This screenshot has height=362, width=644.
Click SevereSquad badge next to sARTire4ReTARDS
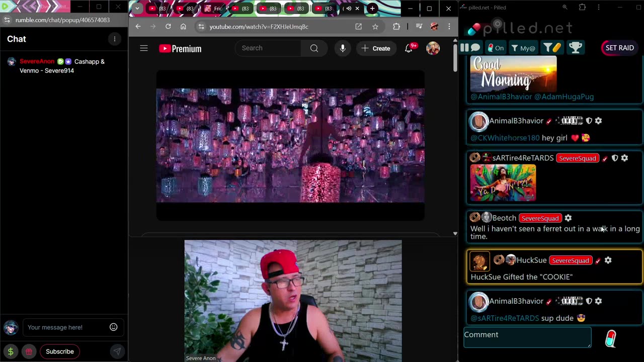click(578, 158)
